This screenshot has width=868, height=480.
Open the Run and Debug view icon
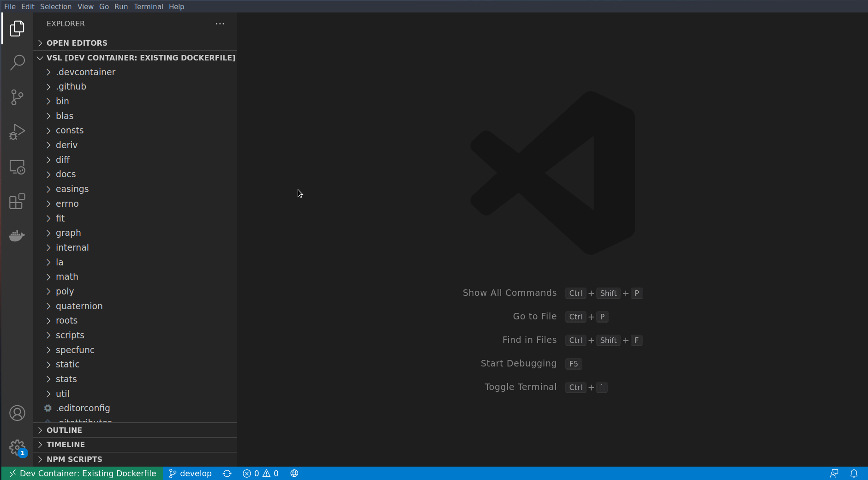(x=17, y=132)
